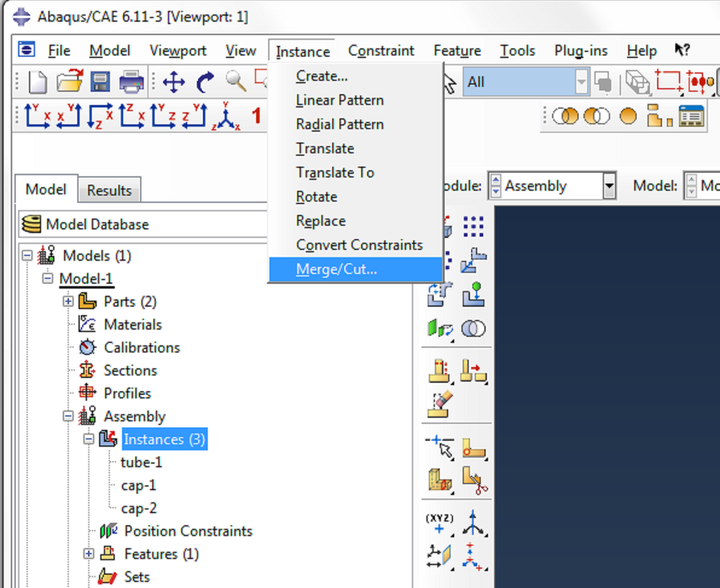Select the Materials tree item
The height and width of the screenshot is (588, 720).
point(133,325)
